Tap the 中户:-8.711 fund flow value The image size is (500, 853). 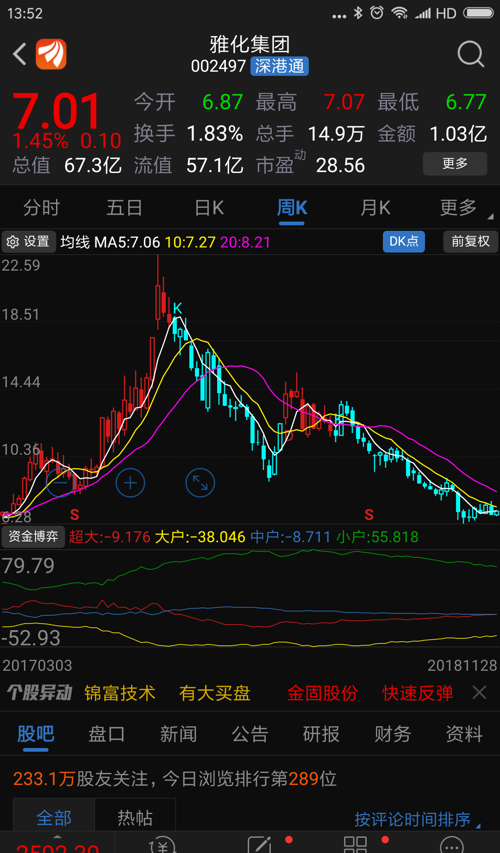click(291, 537)
